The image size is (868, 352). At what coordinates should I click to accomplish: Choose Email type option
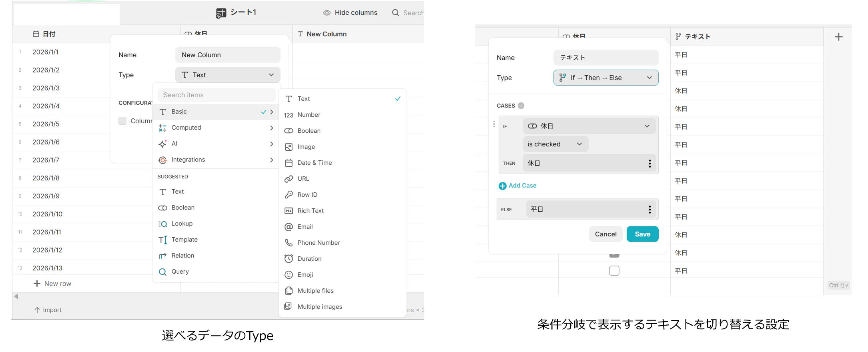(342, 227)
